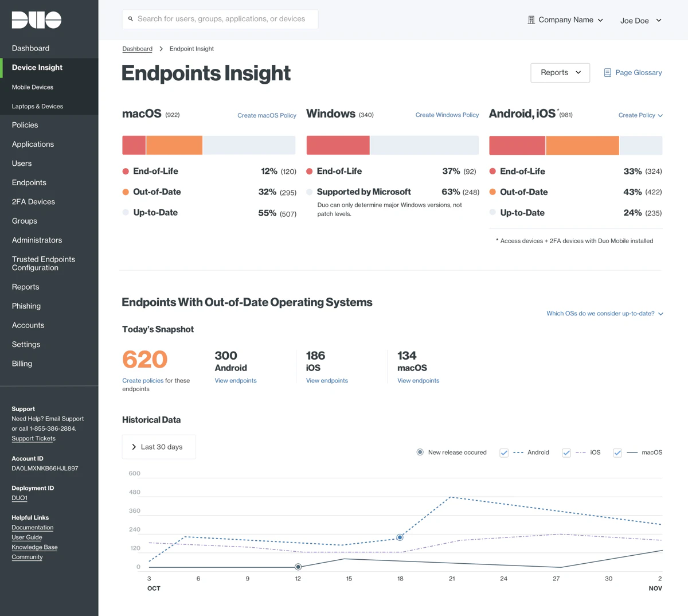Open Settings in the sidebar
688x616 pixels.
[x=26, y=345]
